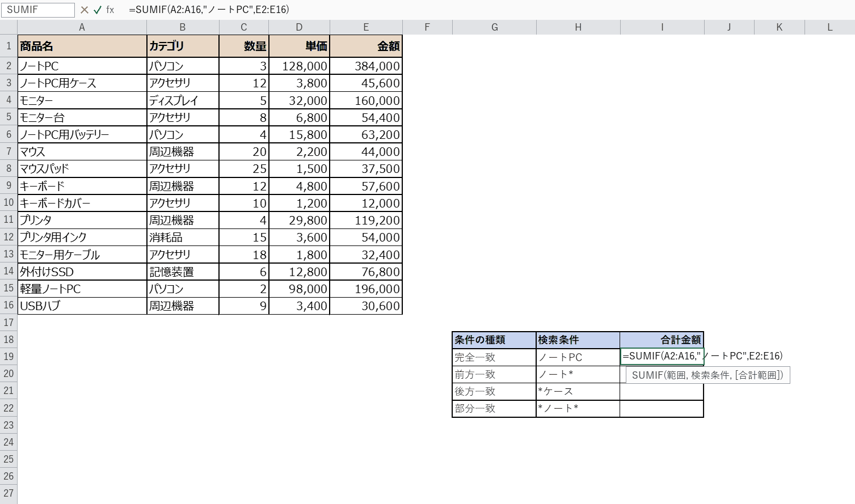Select cell containing ノートPC用ケース
This screenshot has width=855, height=504.
coord(82,83)
